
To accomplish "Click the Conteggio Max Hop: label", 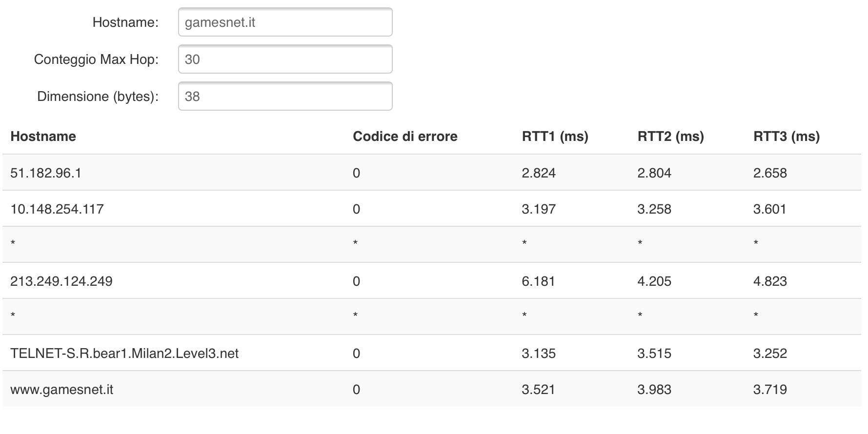I will [x=96, y=59].
